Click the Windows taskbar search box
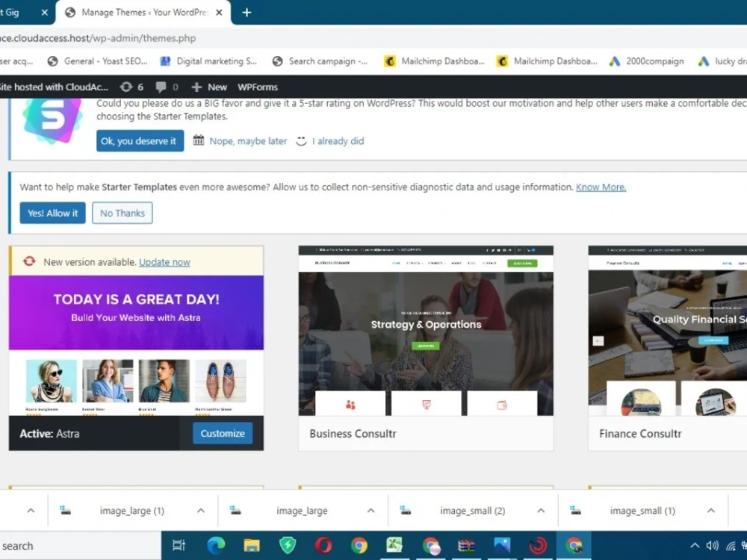The width and height of the screenshot is (747, 560). tap(80, 546)
